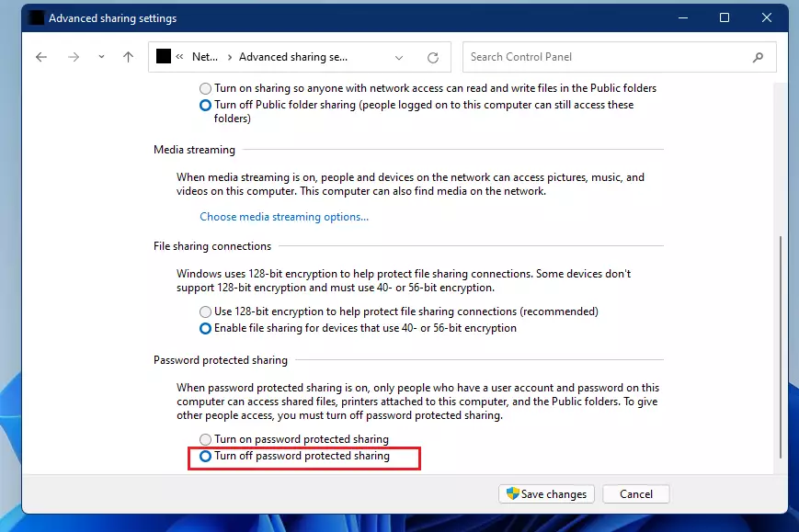
Task: Click the Media streaming section heading
Action: [194, 150]
